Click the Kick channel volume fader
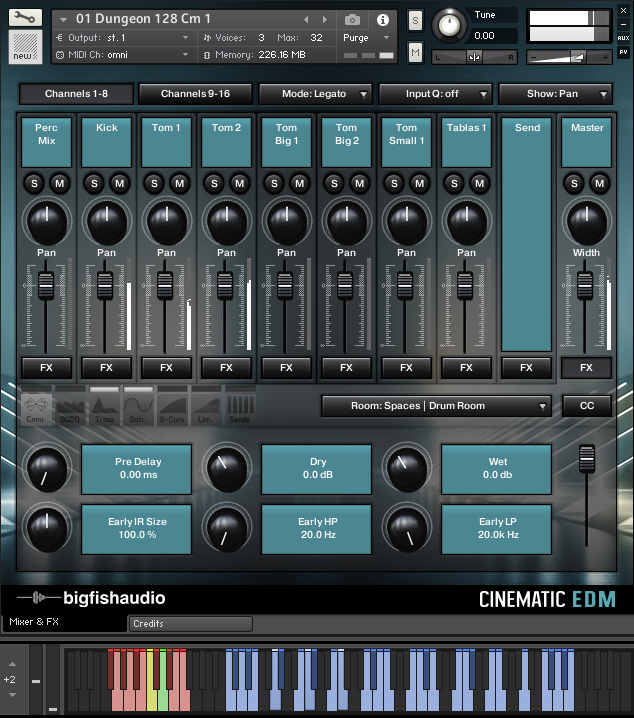 coord(105,286)
